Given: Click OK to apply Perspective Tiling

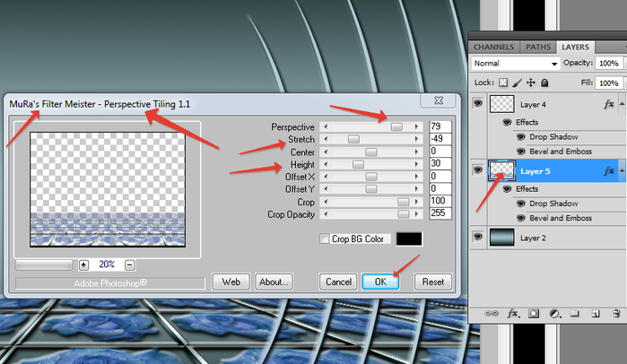Looking at the screenshot, I should [380, 282].
